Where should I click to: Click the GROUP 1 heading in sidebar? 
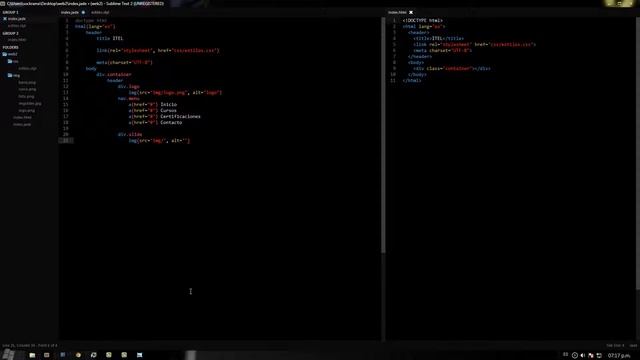coord(10,12)
